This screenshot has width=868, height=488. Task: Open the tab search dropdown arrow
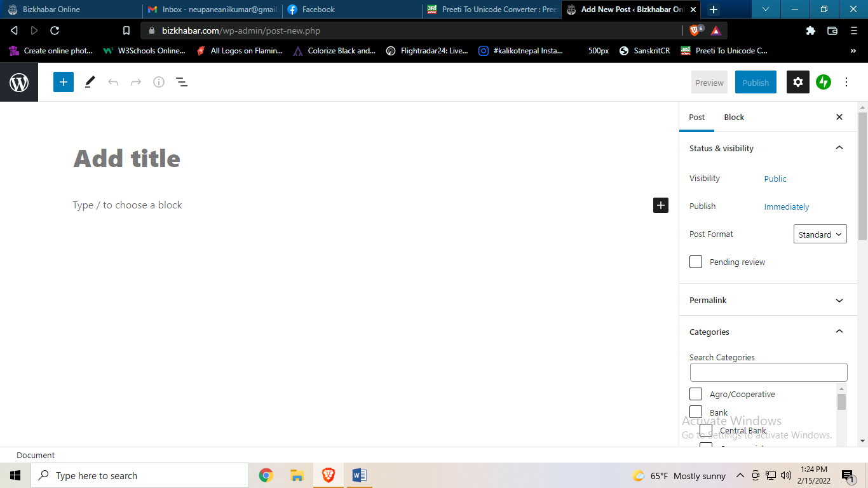click(x=766, y=10)
